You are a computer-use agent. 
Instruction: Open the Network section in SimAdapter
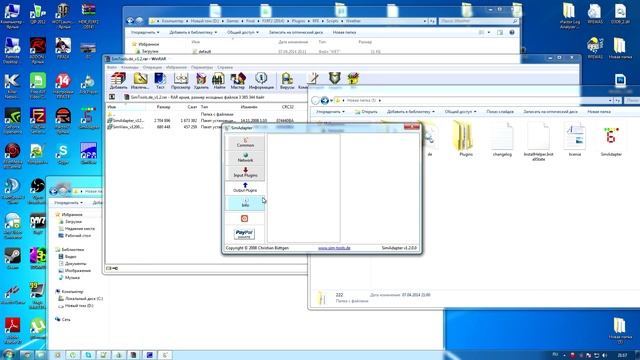point(245,158)
